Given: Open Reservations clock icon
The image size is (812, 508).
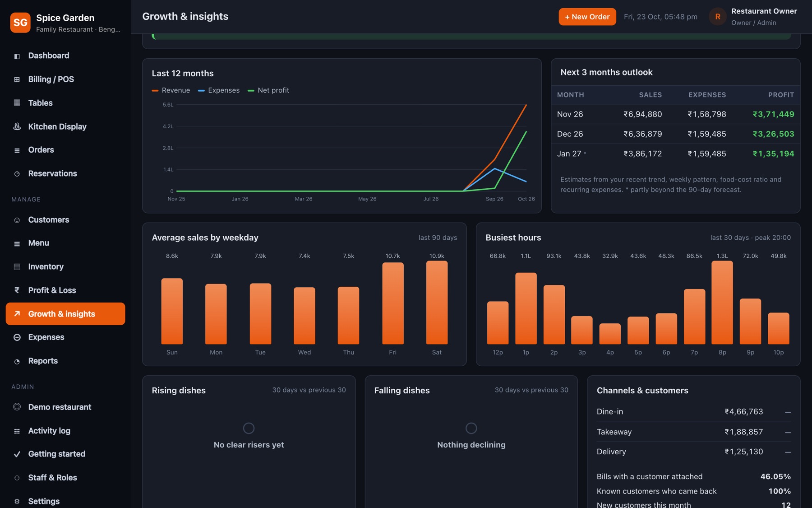Looking at the screenshot, I should pos(17,174).
